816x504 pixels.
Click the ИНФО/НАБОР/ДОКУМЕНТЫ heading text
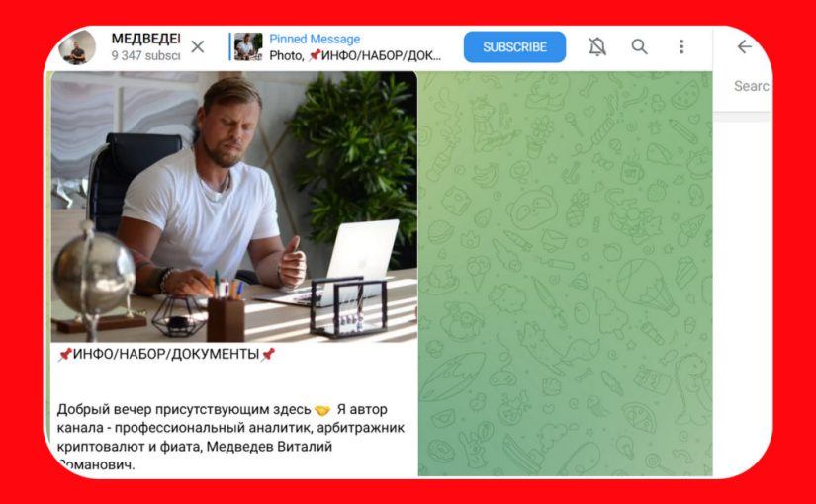(x=166, y=354)
